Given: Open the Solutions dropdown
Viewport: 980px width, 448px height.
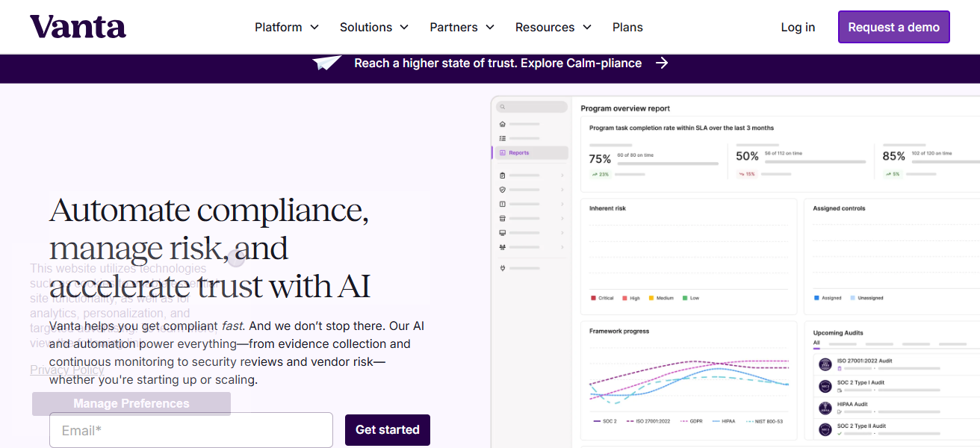Looking at the screenshot, I should pos(374,27).
